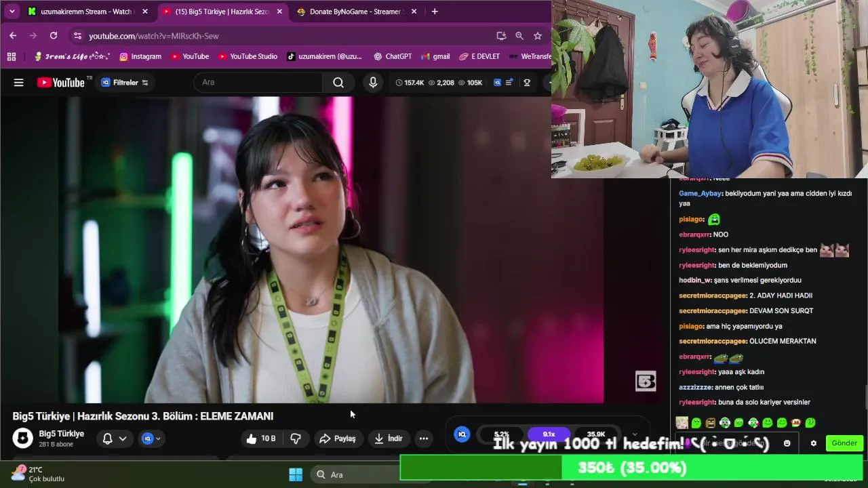This screenshot has height=488, width=868.
Task: Open the YouTube Studio bookmark
Action: pos(247,56)
